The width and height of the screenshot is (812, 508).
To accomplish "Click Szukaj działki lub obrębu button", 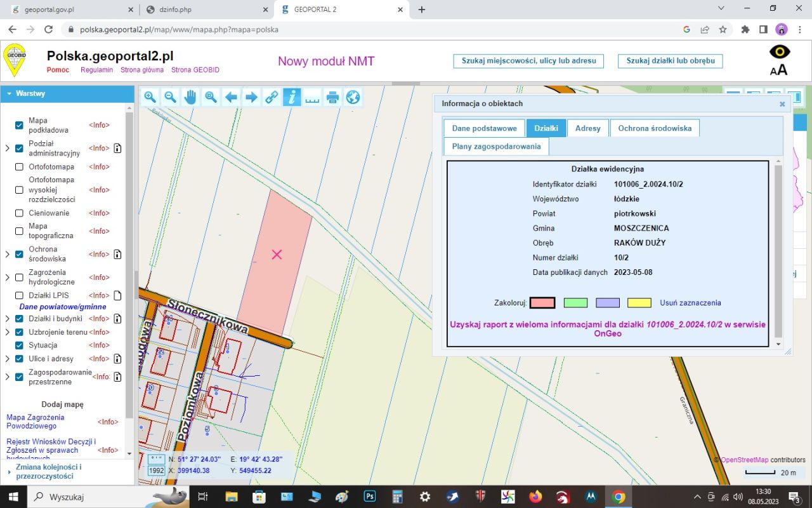I will click(x=670, y=61).
